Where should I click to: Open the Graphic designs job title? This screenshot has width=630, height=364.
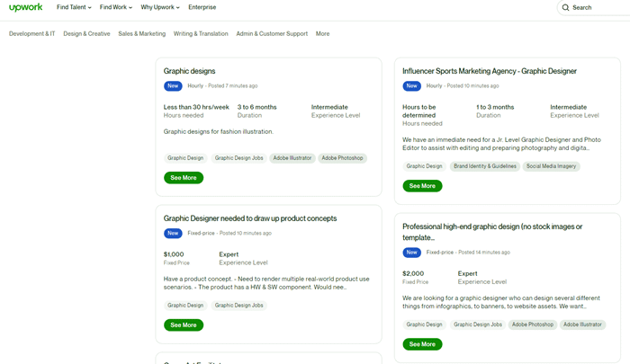189,71
